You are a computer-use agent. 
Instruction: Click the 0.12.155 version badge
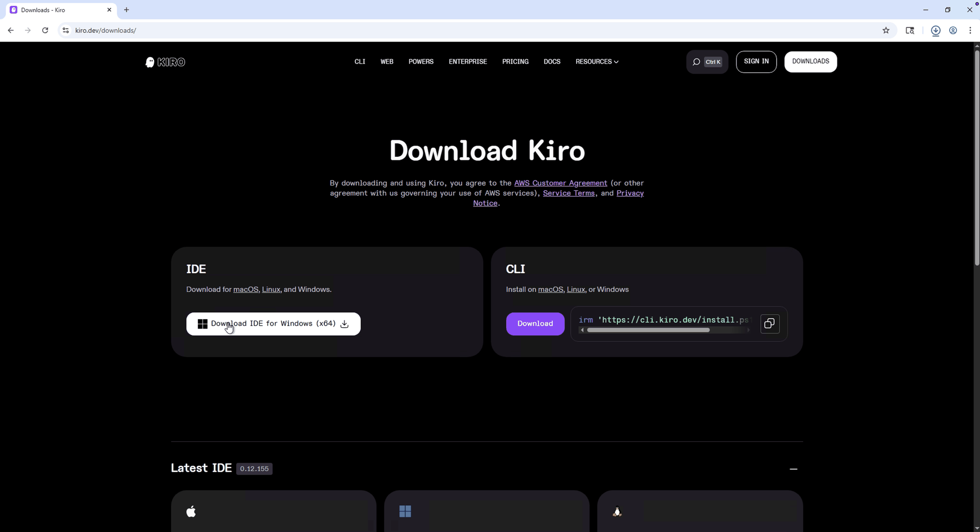pyautogui.click(x=254, y=469)
